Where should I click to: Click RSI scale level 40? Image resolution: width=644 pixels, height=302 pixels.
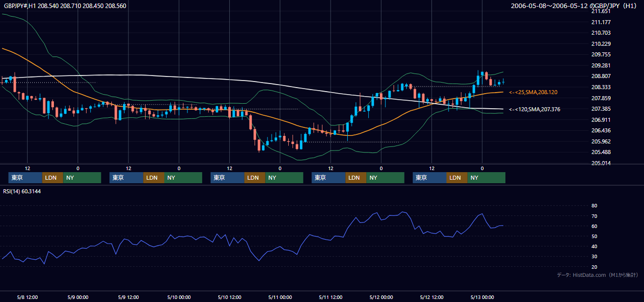[594, 246]
